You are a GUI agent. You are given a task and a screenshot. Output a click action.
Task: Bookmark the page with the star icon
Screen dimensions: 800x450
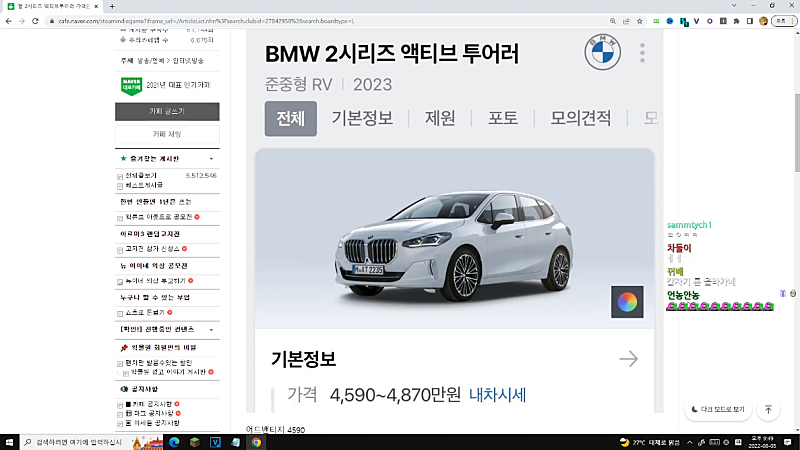click(x=640, y=21)
